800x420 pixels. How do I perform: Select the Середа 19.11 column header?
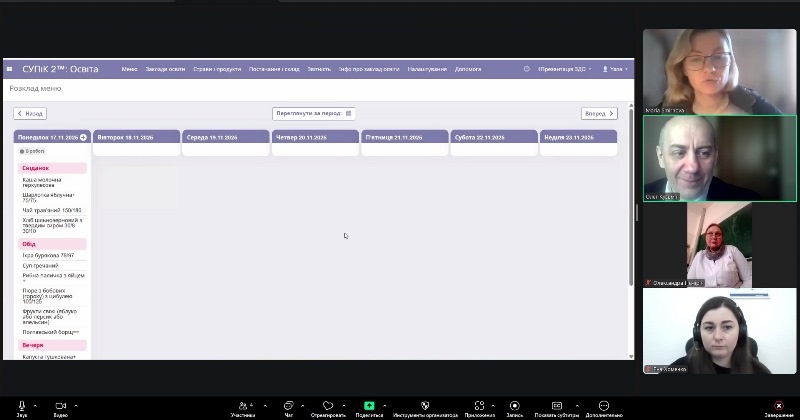pos(226,137)
